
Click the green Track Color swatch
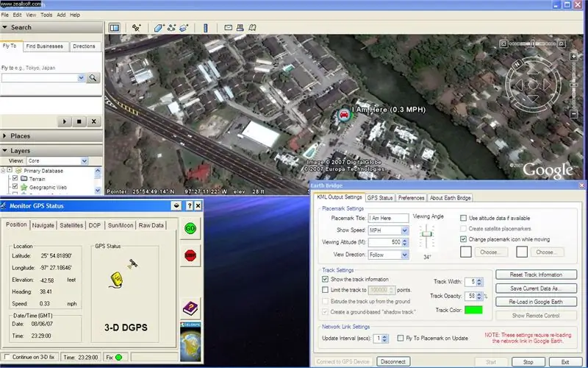[x=473, y=310]
